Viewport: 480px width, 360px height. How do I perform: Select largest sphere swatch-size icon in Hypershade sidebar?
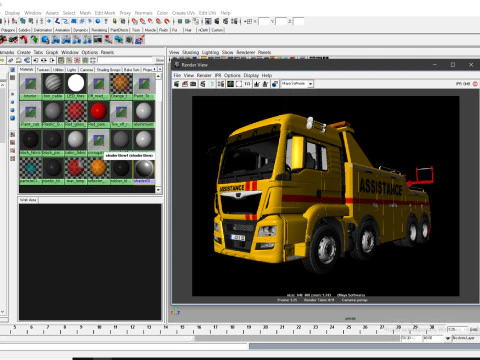(12, 118)
